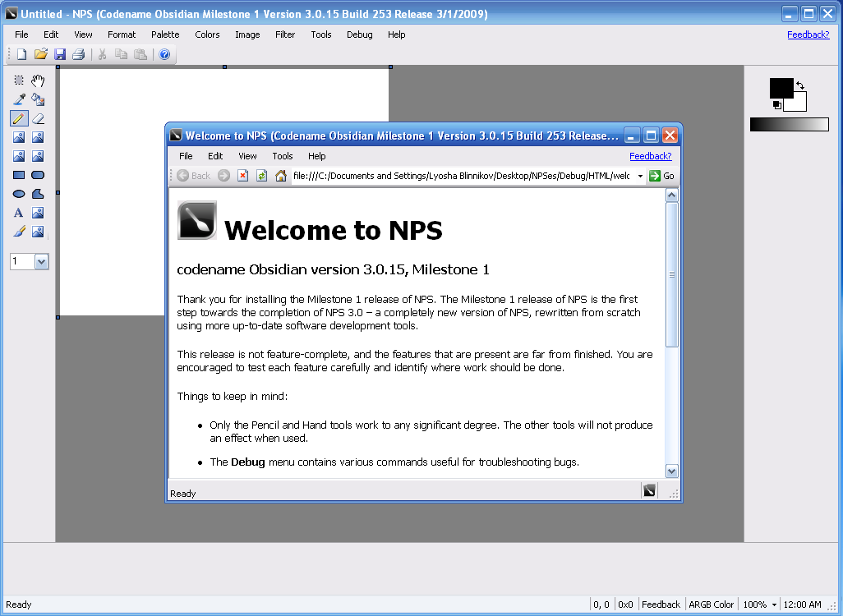This screenshot has width=843, height=616.
Task: Select the Hand tool
Action: pyautogui.click(x=37, y=80)
